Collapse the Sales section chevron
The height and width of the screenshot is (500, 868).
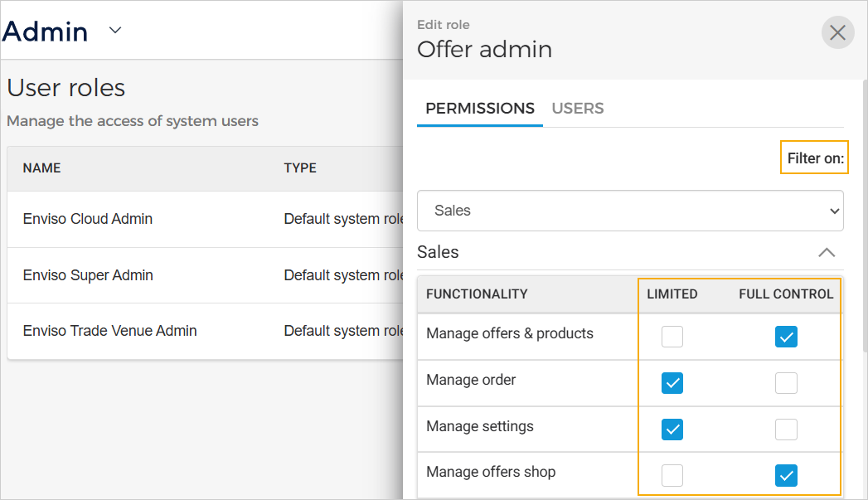point(826,253)
